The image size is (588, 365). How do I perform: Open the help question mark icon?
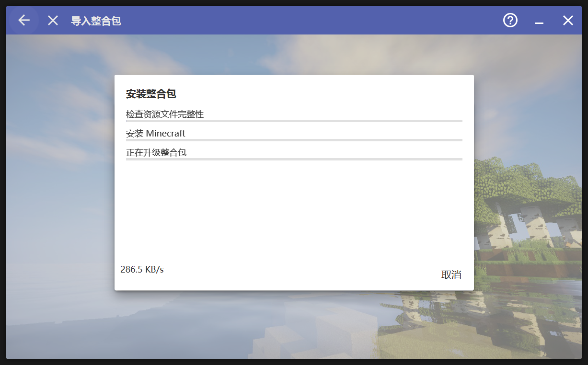coord(510,20)
